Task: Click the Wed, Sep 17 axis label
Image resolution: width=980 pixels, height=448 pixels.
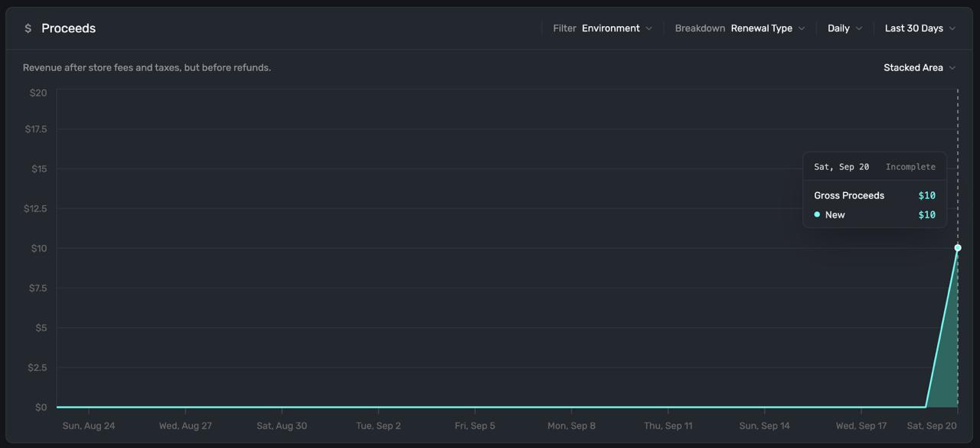Action: click(861, 426)
